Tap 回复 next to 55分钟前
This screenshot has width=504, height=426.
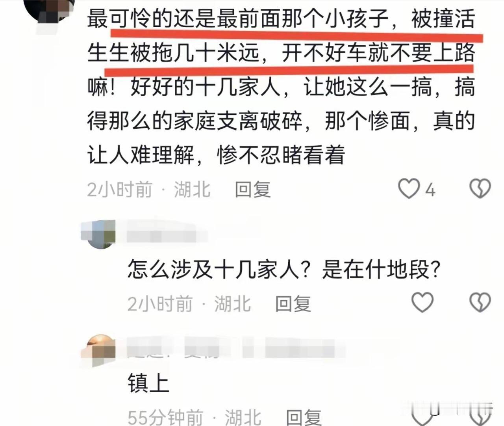(304, 417)
